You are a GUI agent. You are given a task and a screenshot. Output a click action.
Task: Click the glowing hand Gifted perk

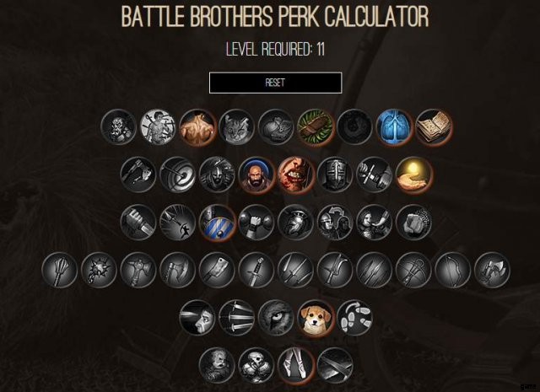pyautogui.click(x=413, y=175)
